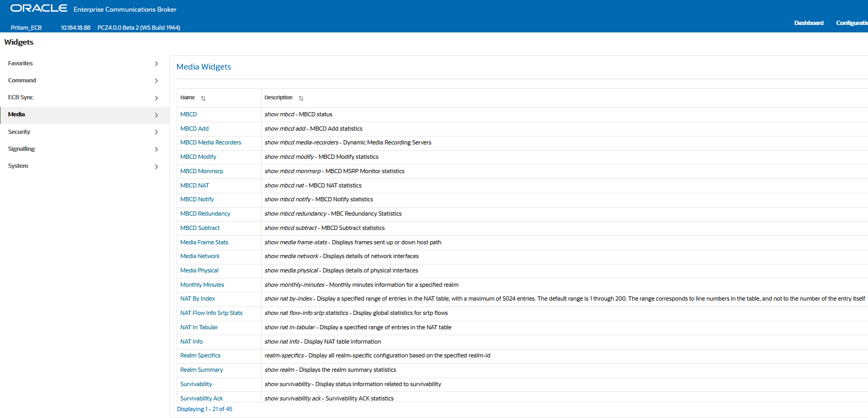Expand the Favorites category chevron
Screen dimensions: 868x418
[156, 64]
